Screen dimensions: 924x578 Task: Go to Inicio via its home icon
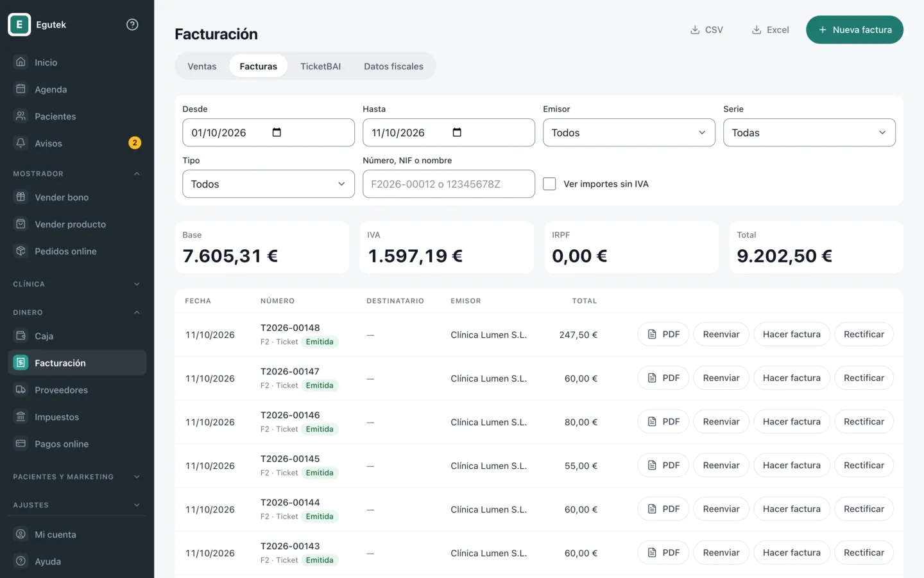(21, 62)
